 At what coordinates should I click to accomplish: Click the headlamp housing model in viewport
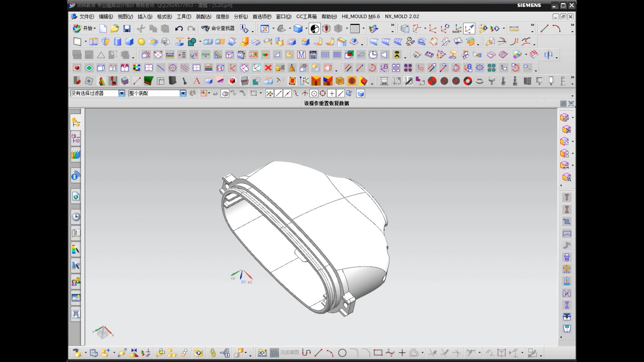click(x=305, y=238)
